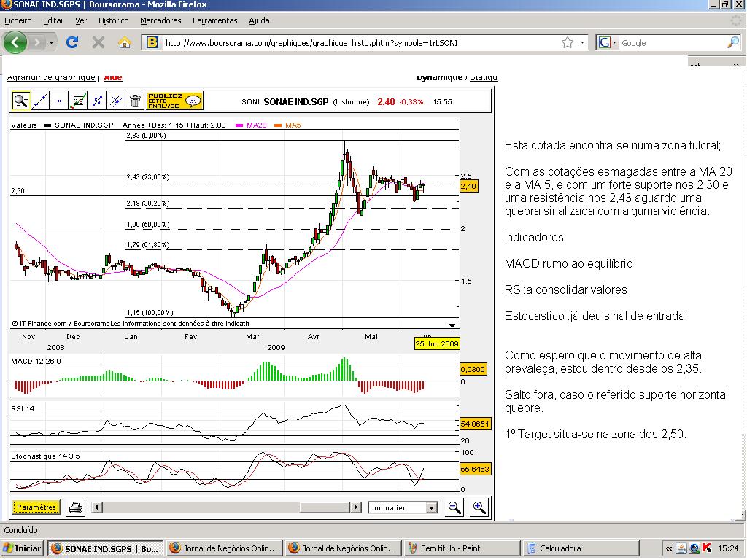Click the URL address field
The image size is (747, 560).
360,43
